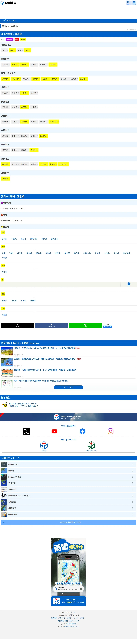Click the 天気図 thumbnail icon
The height and width of the screenshot is (644, 137).
4,471
